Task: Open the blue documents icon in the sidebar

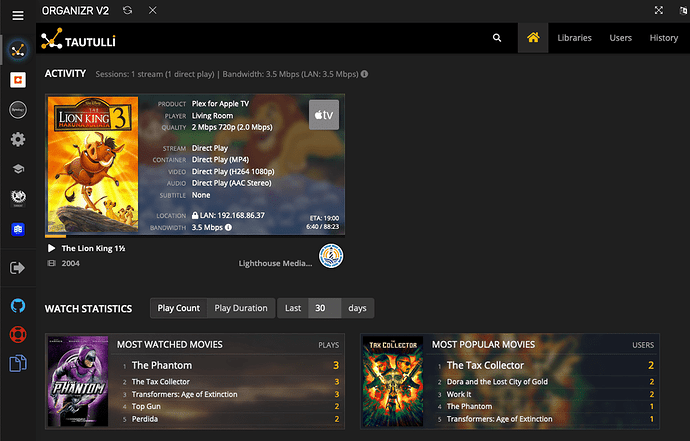Action: point(18,364)
